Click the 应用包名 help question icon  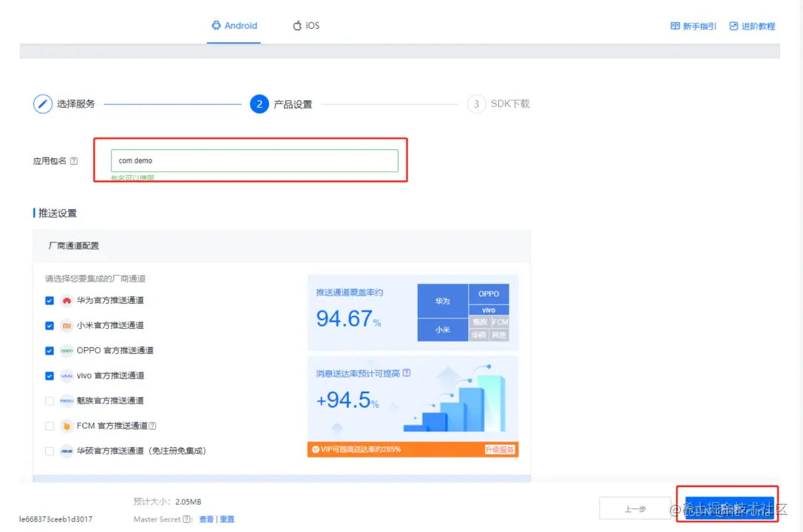pos(74,161)
